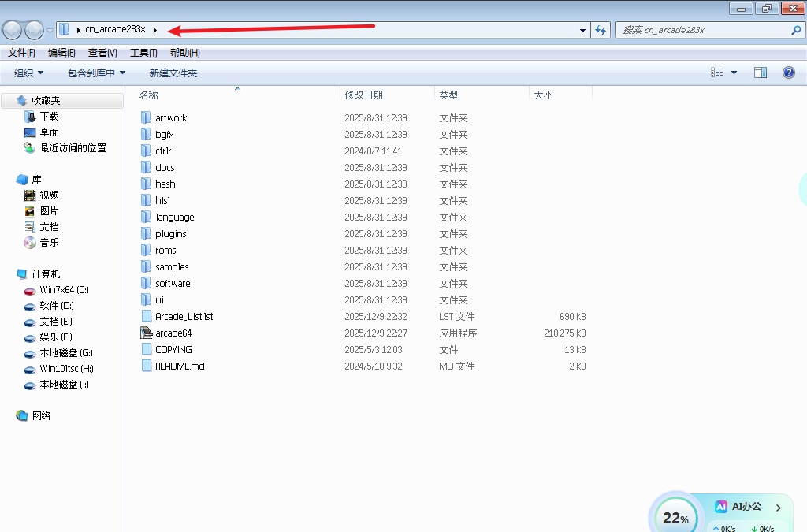807x532 pixels.
Task: Open the help question mark icon
Action: click(x=788, y=73)
